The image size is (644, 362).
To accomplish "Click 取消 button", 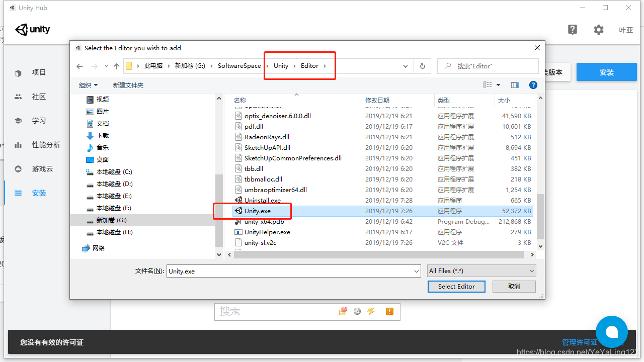I will pos(514,286).
